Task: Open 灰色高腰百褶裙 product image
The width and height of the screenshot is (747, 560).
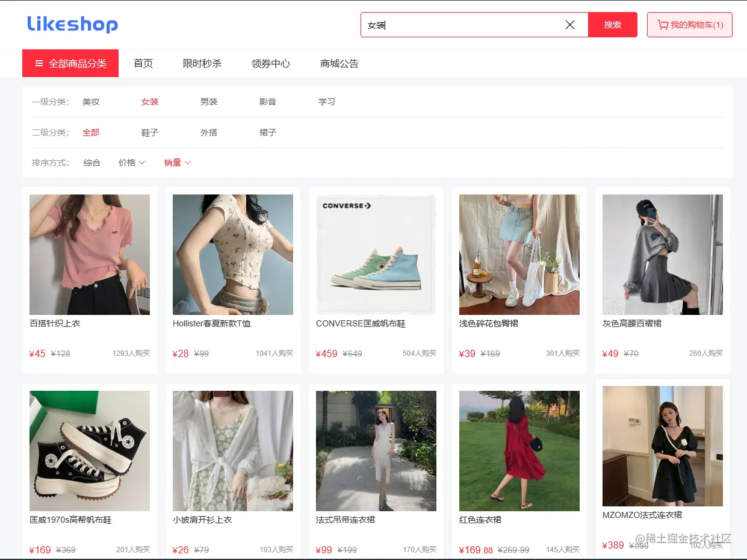Action: click(663, 255)
